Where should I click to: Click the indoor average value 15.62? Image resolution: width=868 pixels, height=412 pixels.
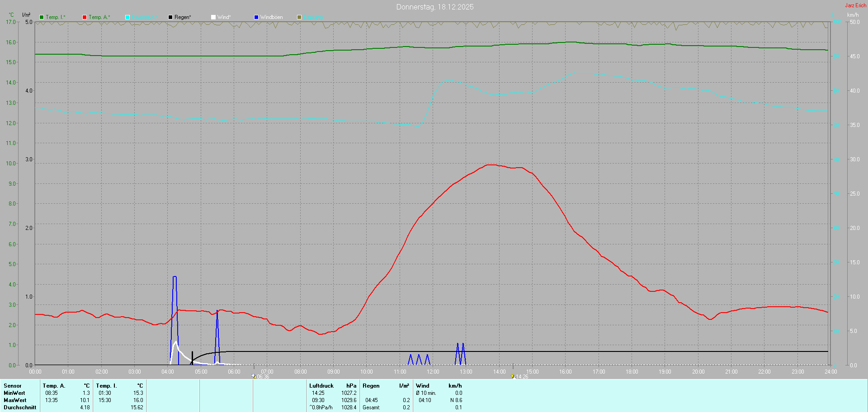137,407
